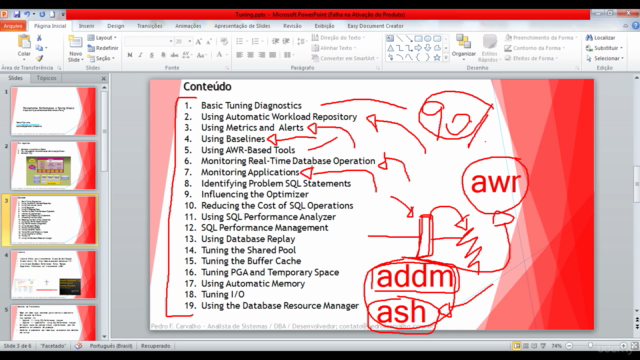Viewport: 640px width, 360px height.
Task: Click the Save icon in quick access toolbar
Action: pos(17,14)
